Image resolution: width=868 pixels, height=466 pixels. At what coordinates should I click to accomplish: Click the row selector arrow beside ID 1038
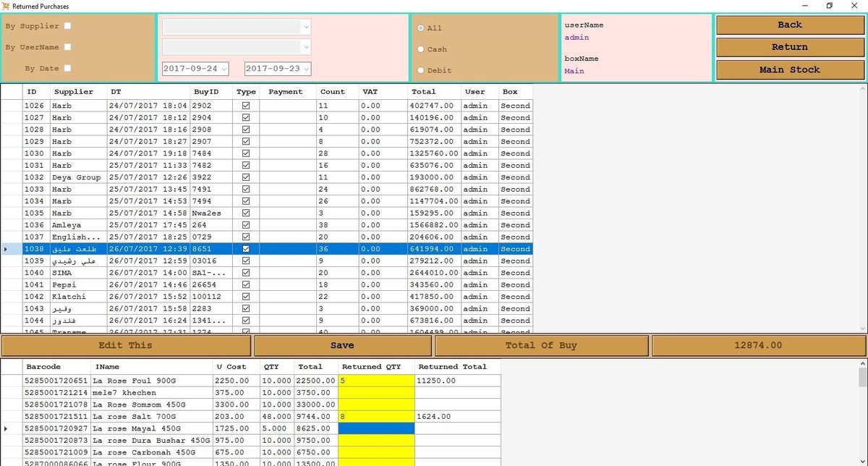pos(7,249)
